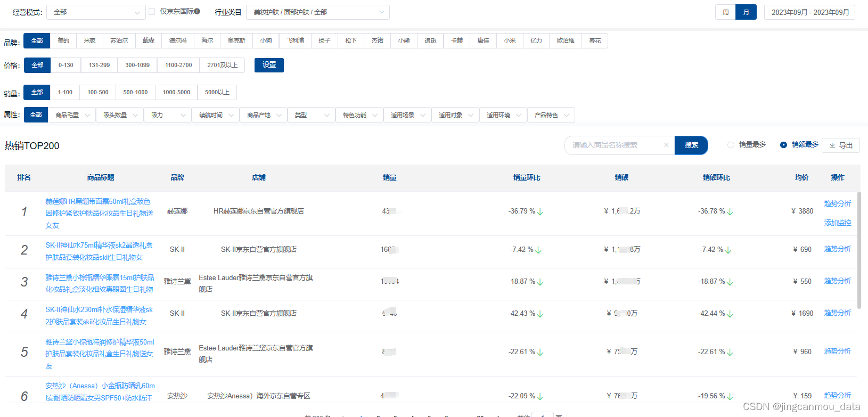Click the green down arrow beside -22.61 % sales-volume change in row 5
This screenshot has height=417, width=868.
[x=540, y=352]
